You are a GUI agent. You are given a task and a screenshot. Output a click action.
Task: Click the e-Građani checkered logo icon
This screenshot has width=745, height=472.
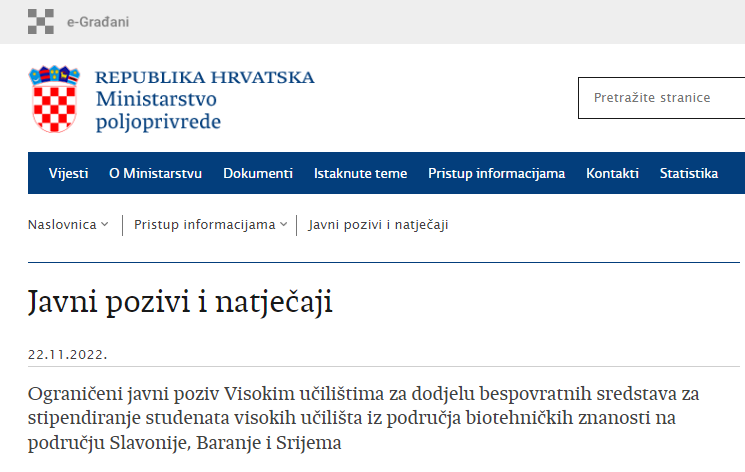coord(42,21)
